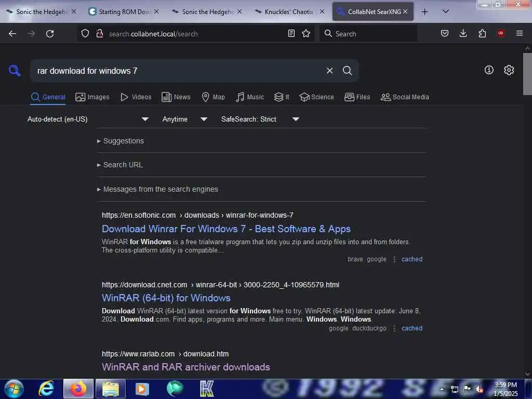The width and height of the screenshot is (532, 399).
Task: Switch to the Science search tab
Action: 316,97
